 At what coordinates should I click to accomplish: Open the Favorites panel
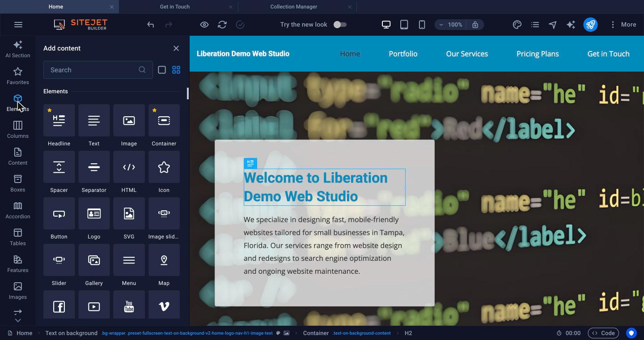coord(18,76)
